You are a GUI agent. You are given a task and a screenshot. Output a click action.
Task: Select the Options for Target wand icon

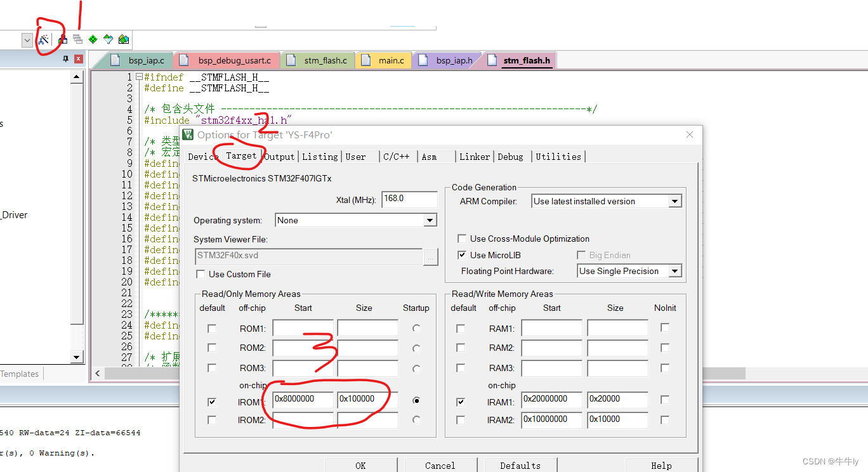pos(44,39)
